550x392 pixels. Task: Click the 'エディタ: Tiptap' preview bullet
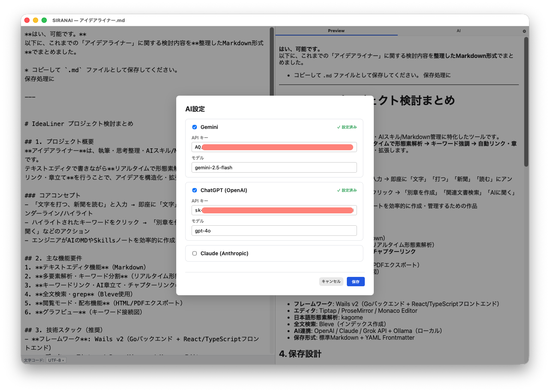(355, 311)
